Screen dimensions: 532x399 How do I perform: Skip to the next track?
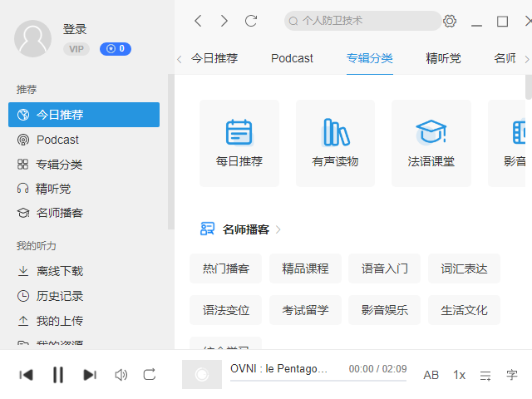(90, 375)
